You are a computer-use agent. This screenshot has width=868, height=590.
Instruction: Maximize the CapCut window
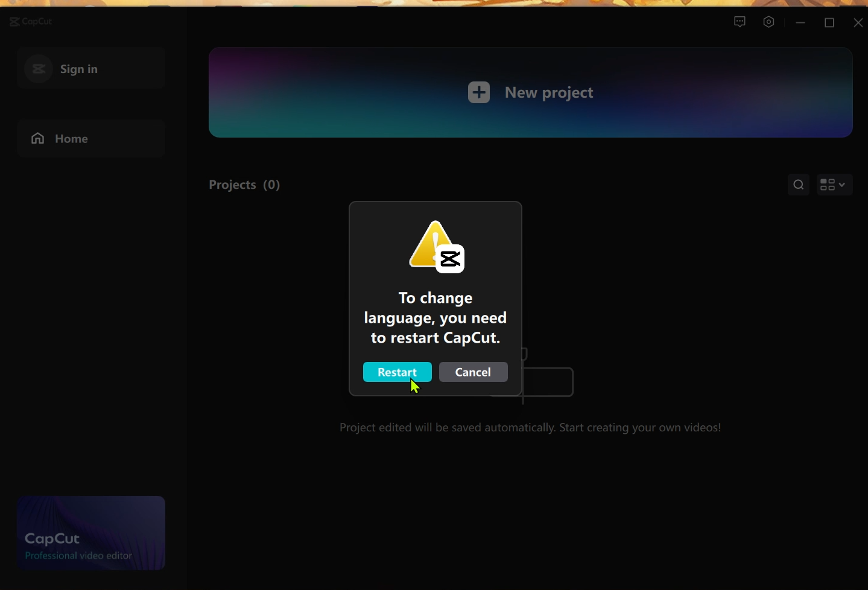[829, 22]
